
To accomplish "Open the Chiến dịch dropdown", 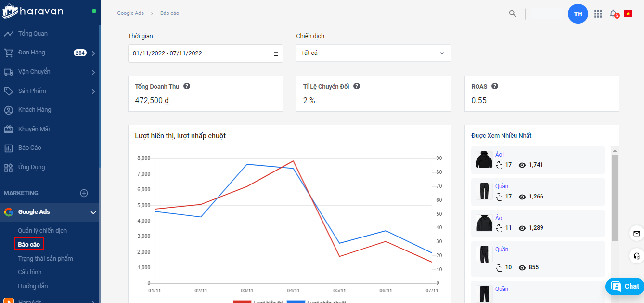I will point(374,53).
